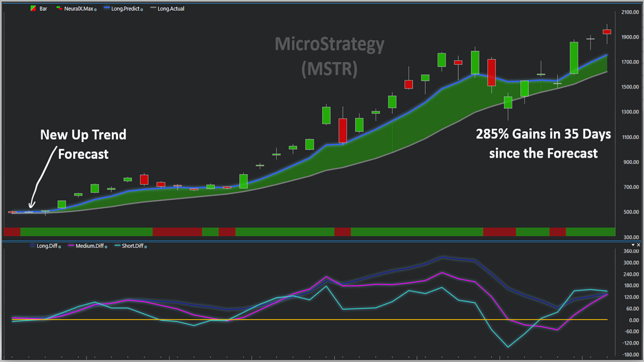The image size is (644, 362).
Task: Click the Bar legend candlestick icon
Action: (33, 8)
